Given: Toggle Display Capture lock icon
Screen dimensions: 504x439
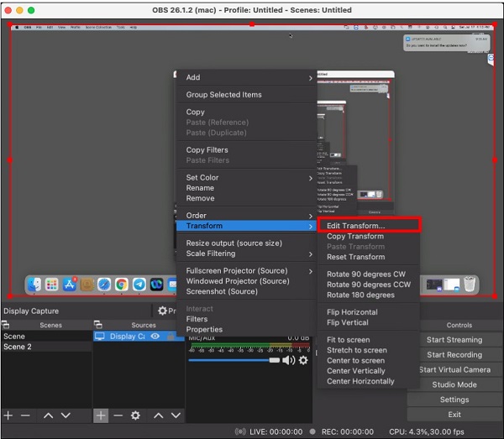Looking at the screenshot, I should click(x=171, y=337).
